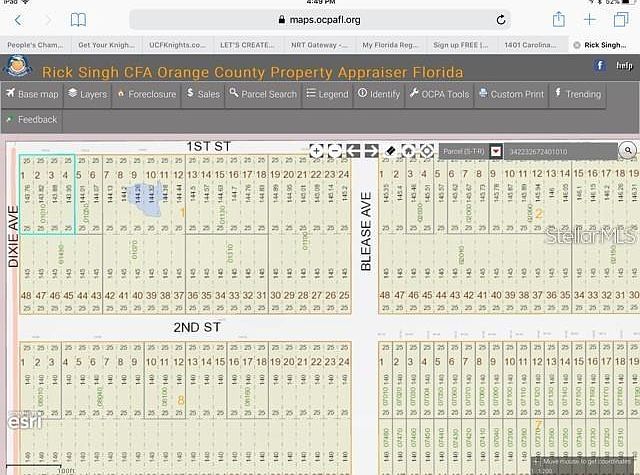The width and height of the screenshot is (640, 475).
Task: Open Custom Print option
Action: [511, 94]
